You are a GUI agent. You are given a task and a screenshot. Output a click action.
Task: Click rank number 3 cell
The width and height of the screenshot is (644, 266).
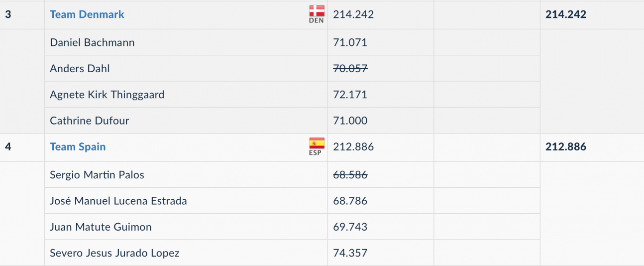[8, 14]
